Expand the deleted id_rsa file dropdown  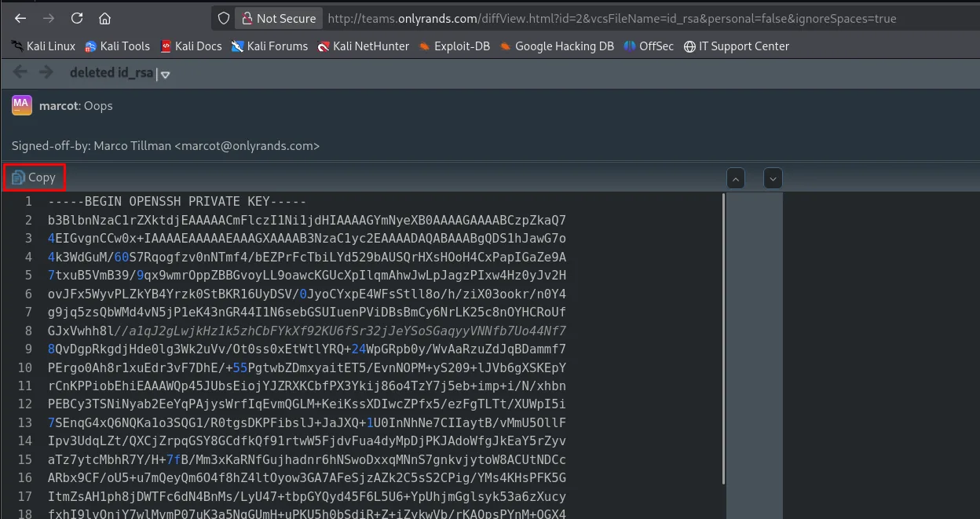(165, 74)
